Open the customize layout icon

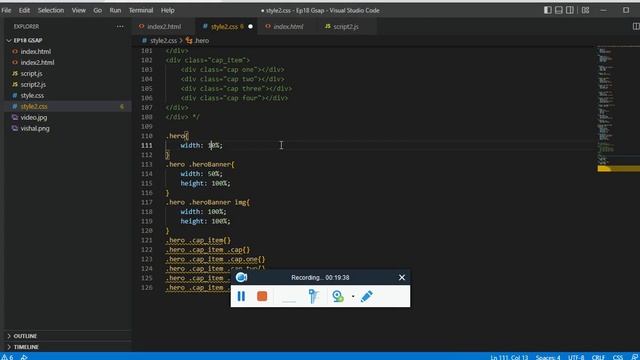pyautogui.click(x=585, y=10)
